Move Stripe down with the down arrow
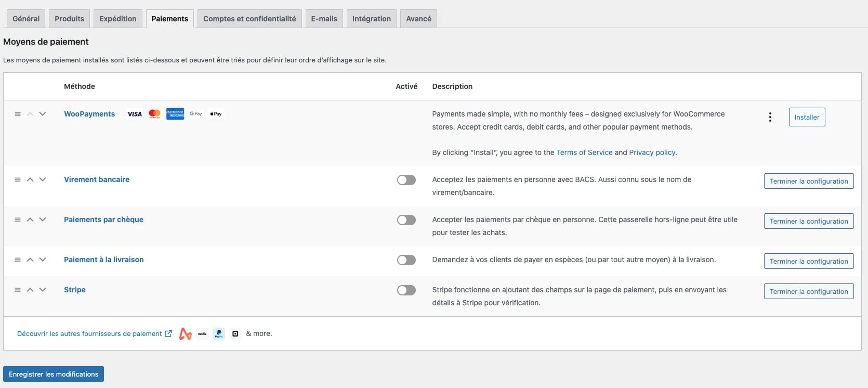Image resolution: width=868 pixels, height=388 pixels. (x=43, y=290)
